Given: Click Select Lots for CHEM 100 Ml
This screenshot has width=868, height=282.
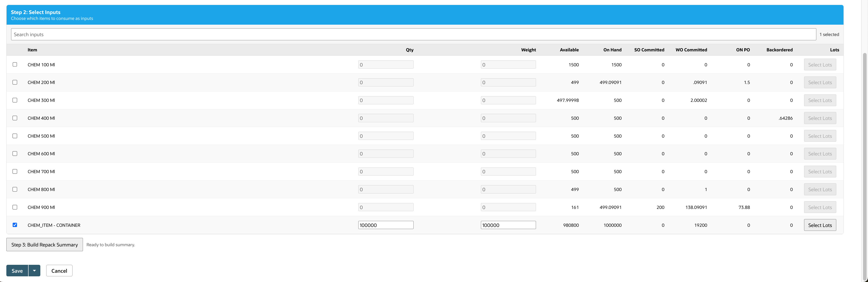Looking at the screenshot, I should pyautogui.click(x=820, y=64).
